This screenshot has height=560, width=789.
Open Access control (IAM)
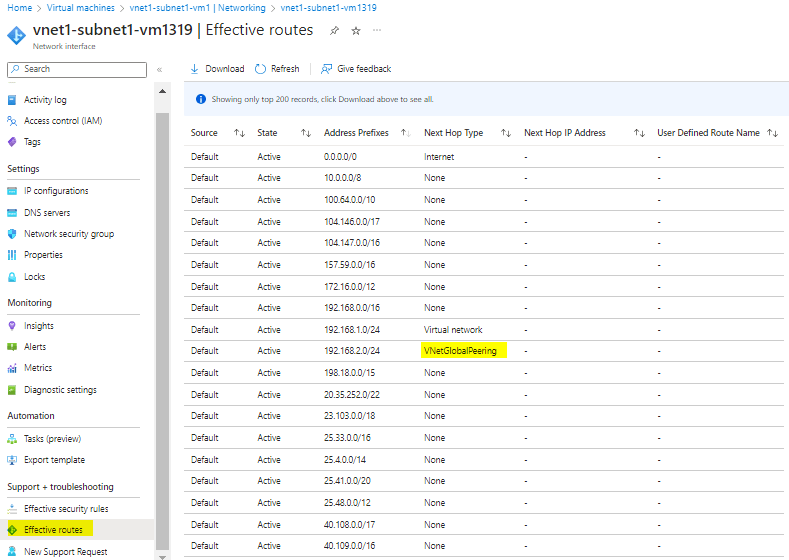pos(63,121)
